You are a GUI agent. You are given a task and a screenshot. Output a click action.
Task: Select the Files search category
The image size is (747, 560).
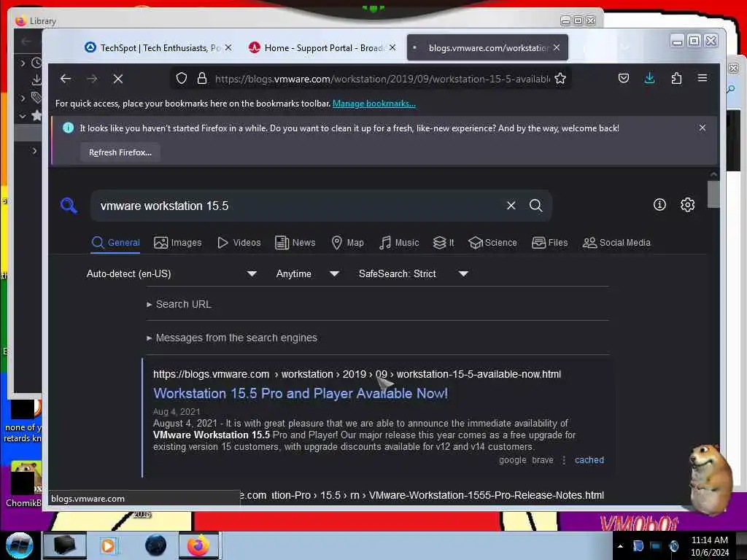[549, 243]
